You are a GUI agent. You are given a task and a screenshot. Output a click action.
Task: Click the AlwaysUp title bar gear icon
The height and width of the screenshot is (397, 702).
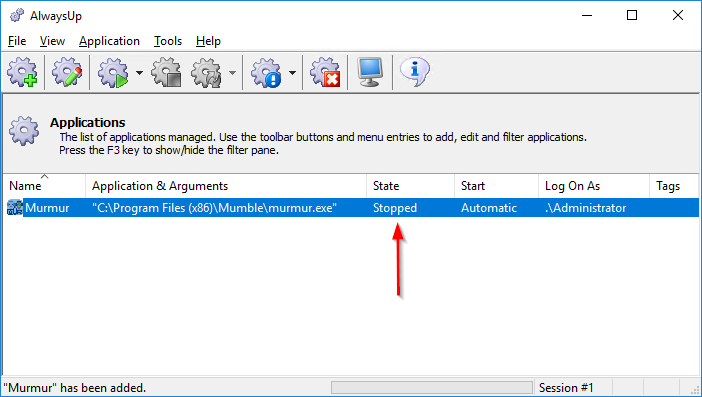pyautogui.click(x=17, y=16)
